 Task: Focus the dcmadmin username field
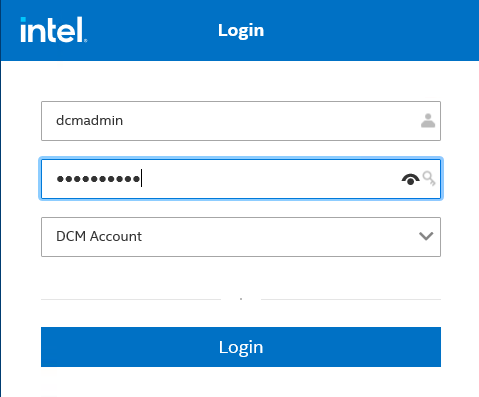(241, 121)
